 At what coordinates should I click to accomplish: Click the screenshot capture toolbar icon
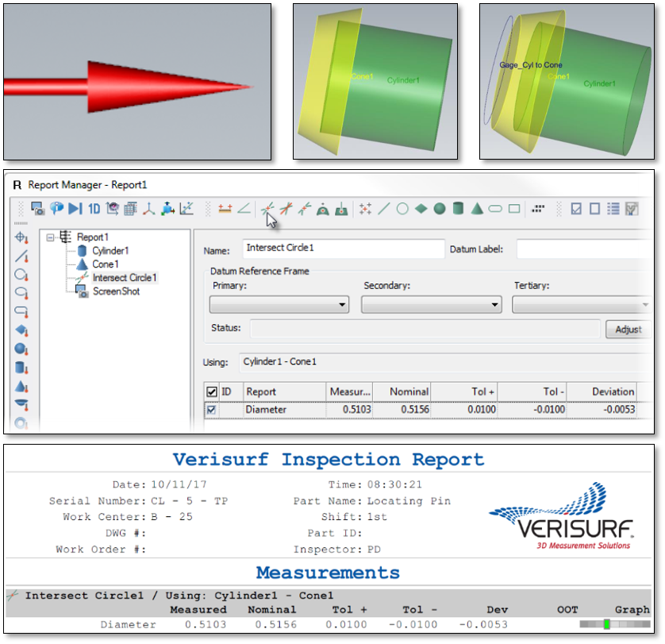pos(38,208)
